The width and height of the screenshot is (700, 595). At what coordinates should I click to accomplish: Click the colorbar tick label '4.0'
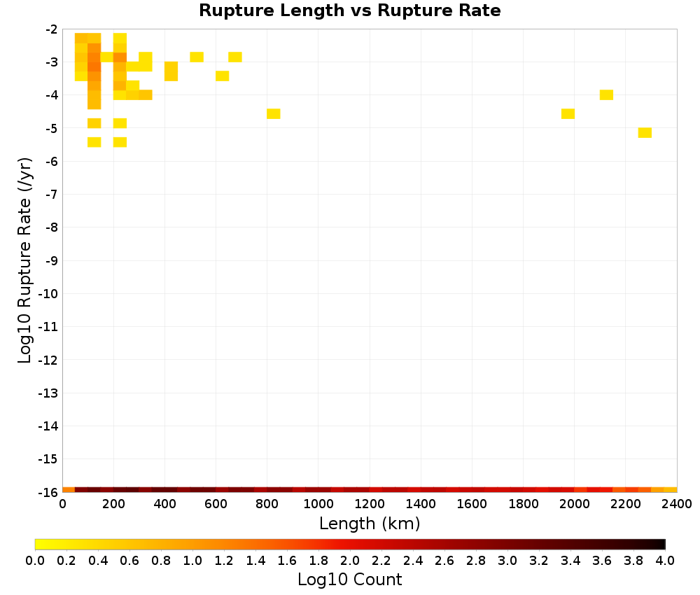click(x=665, y=561)
